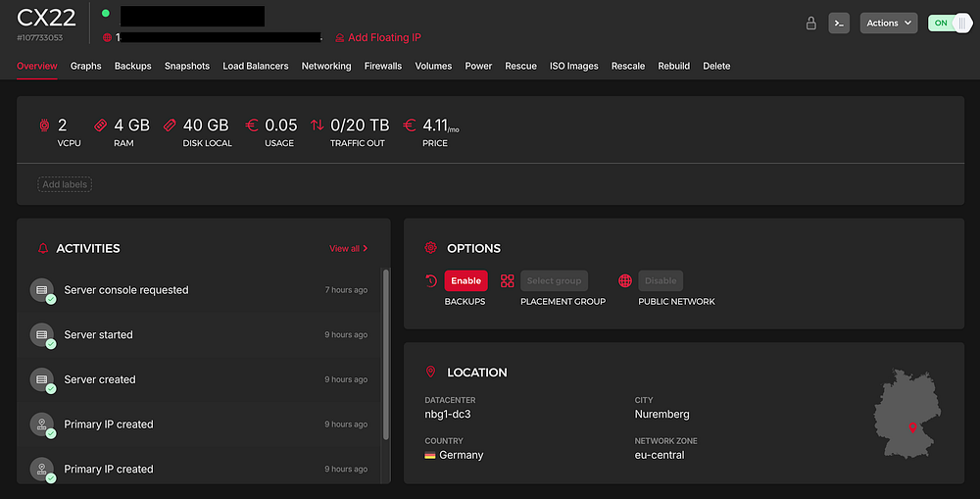This screenshot has width=980, height=499.
Task: Open the Snapshots tab
Action: [x=187, y=66]
